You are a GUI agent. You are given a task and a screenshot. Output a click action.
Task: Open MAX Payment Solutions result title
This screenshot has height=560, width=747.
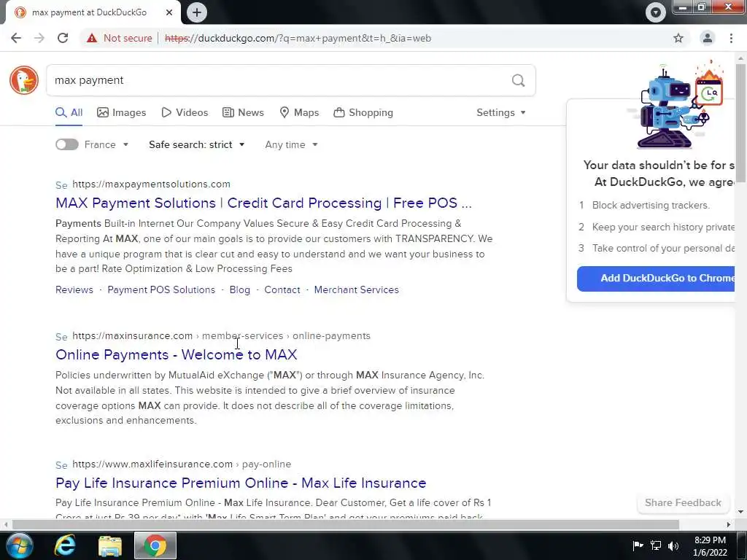click(263, 203)
